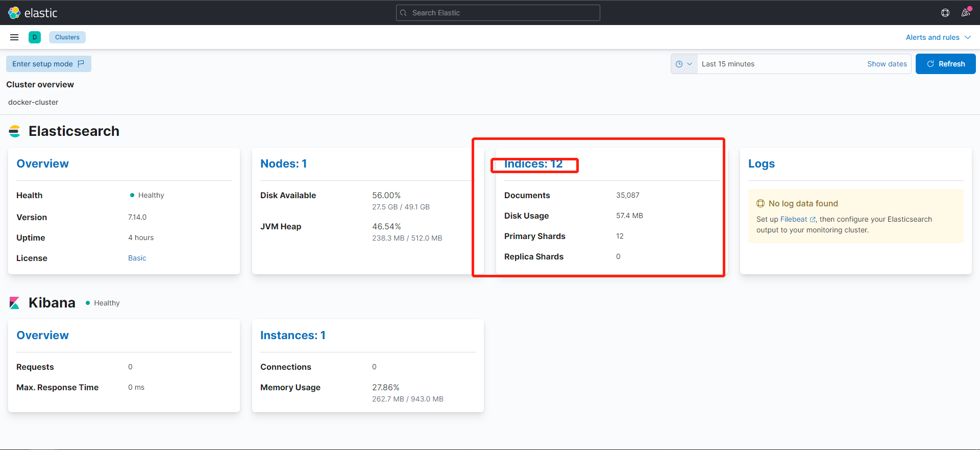Click the Replica Shards label
Image resolution: width=980 pixels, height=450 pixels.
pos(533,256)
